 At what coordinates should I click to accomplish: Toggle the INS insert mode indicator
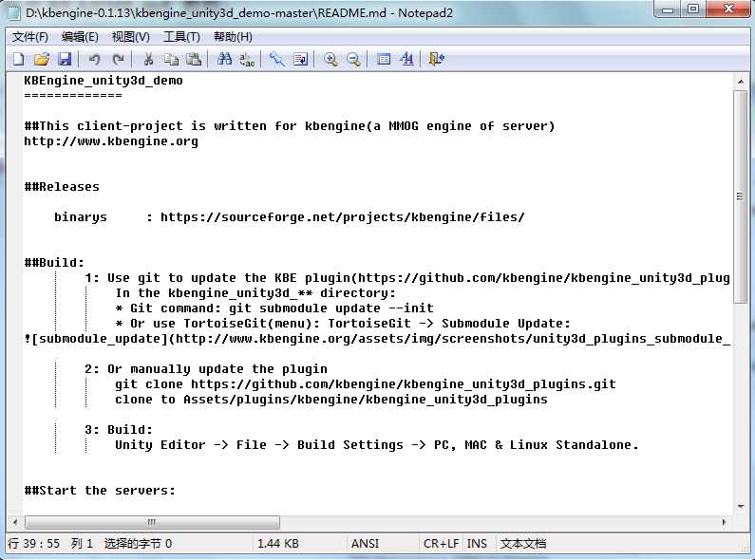477,544
